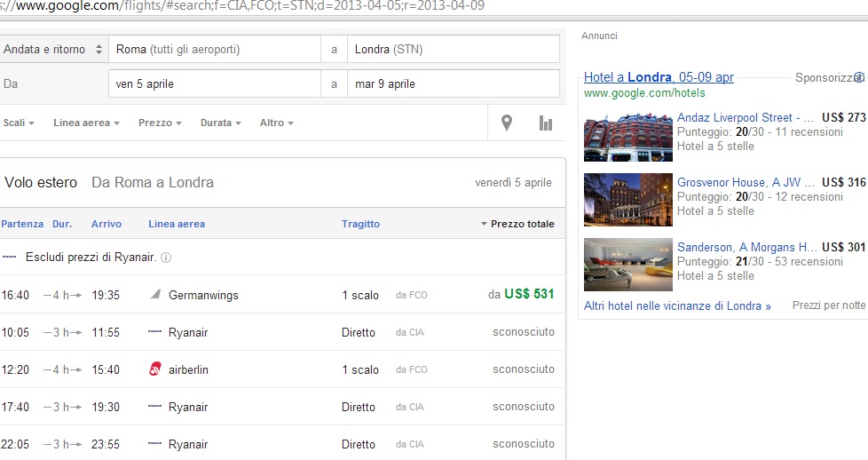
Task: Open the map view pin icon
Action: click(x=506, y=123)
